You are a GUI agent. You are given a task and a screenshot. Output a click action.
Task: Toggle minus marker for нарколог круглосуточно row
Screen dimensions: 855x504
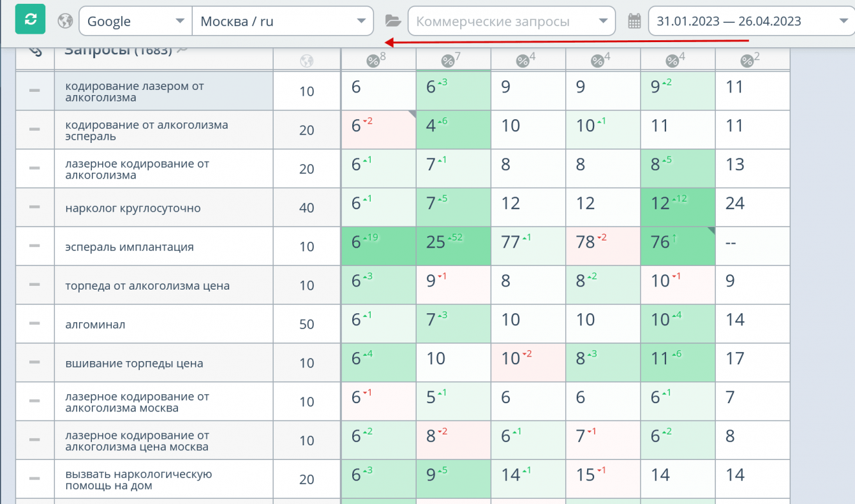tap(35, 207)
